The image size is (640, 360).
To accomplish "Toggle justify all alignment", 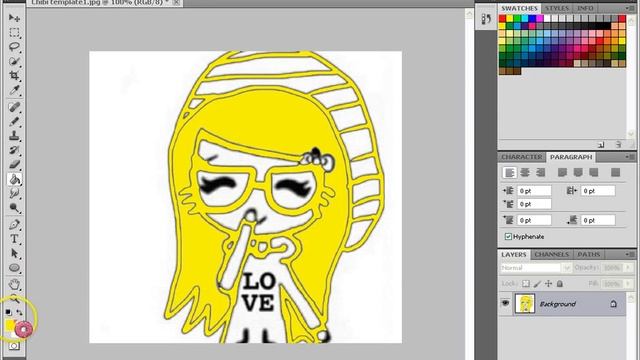I will pyautogui.click(x=616, y=173).
